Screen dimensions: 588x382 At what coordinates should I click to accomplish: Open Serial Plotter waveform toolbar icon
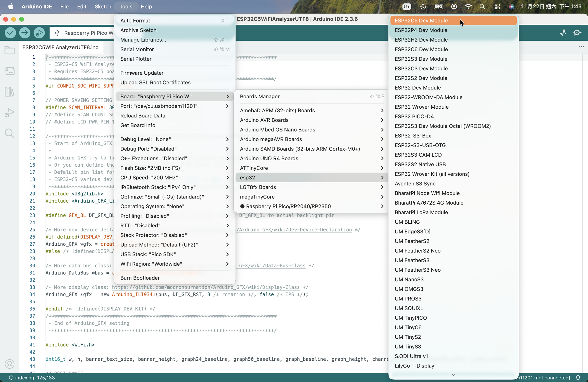(563, 33)
